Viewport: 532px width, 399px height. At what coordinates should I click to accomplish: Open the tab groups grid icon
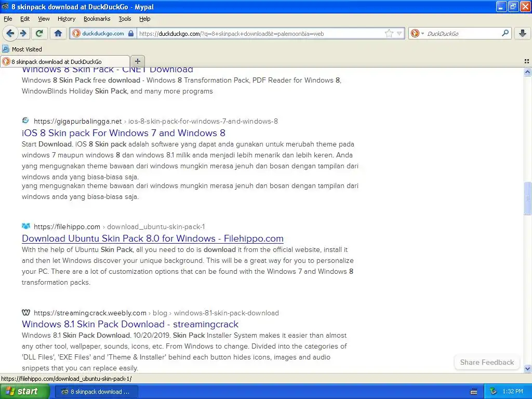[x=527, y=61]
